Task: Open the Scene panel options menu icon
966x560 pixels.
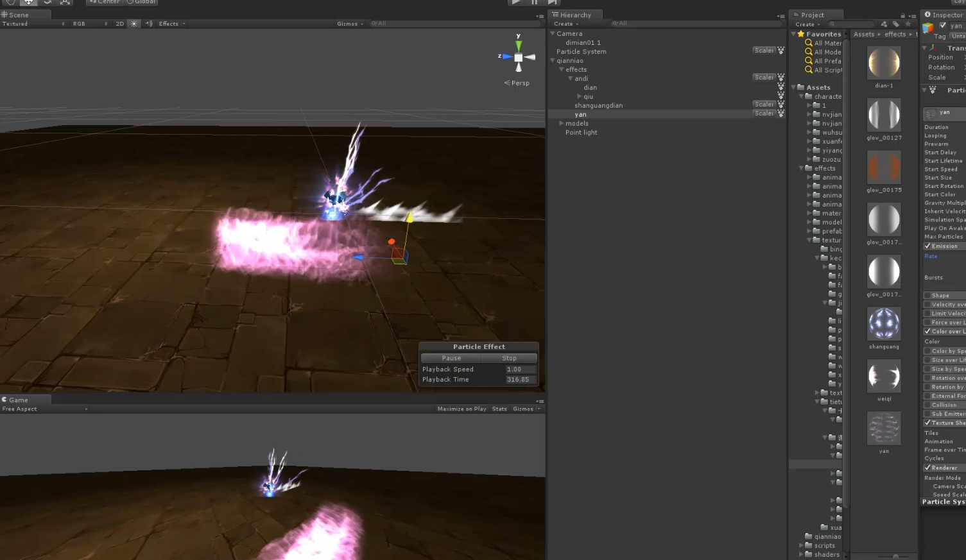Action: point(539,16)
